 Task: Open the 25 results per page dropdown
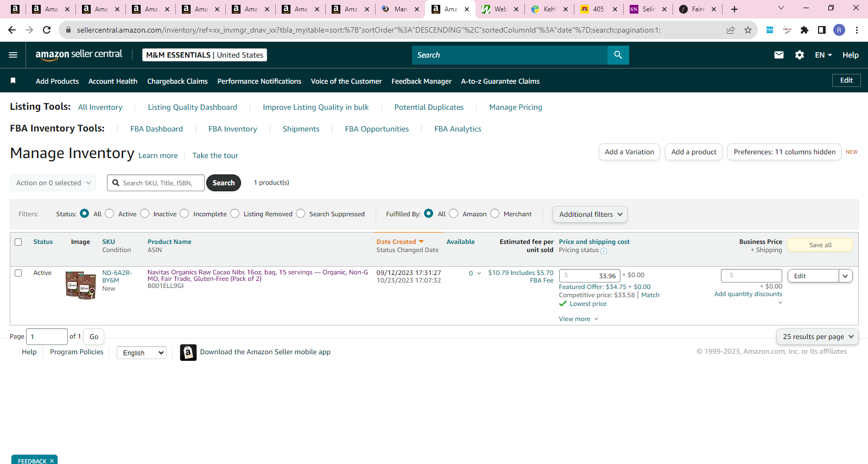pyautogui.click(x=818, y=337)
